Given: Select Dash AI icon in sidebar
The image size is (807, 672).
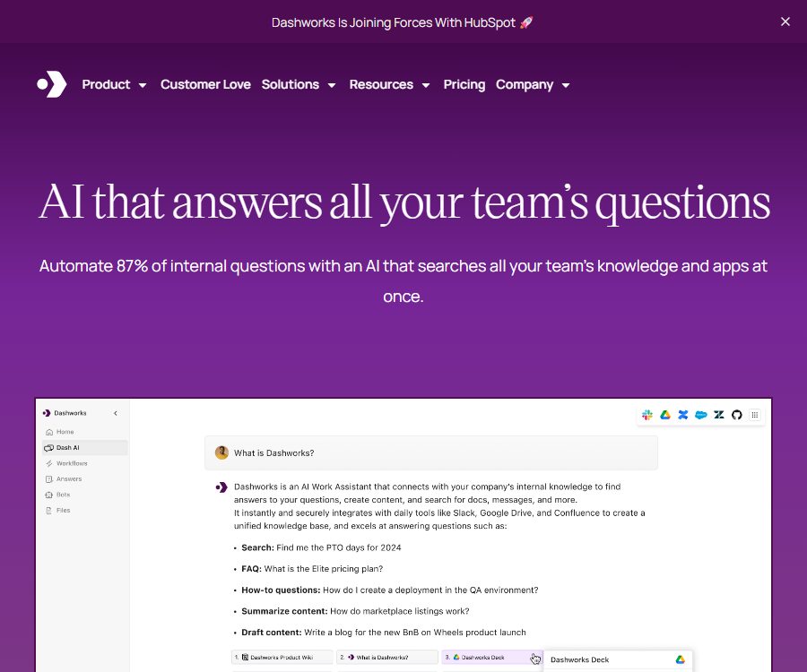Looking at the screenshot, I should click(x=49, y=448).
